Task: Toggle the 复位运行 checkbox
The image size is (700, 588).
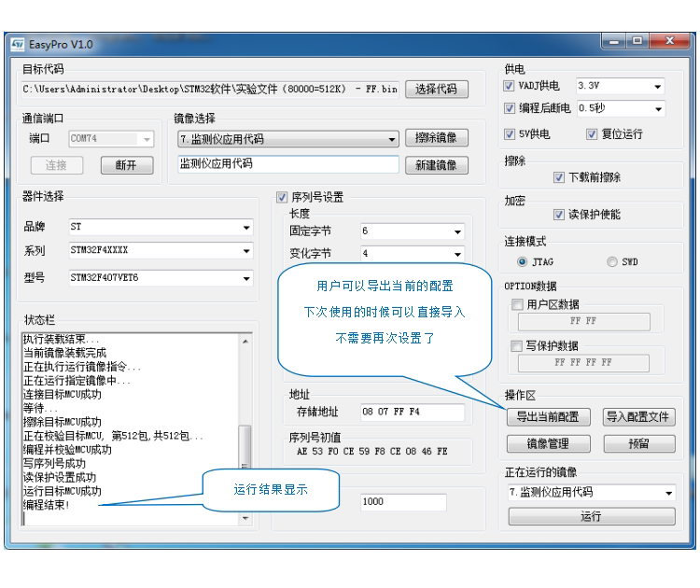Action: [592, 134]
